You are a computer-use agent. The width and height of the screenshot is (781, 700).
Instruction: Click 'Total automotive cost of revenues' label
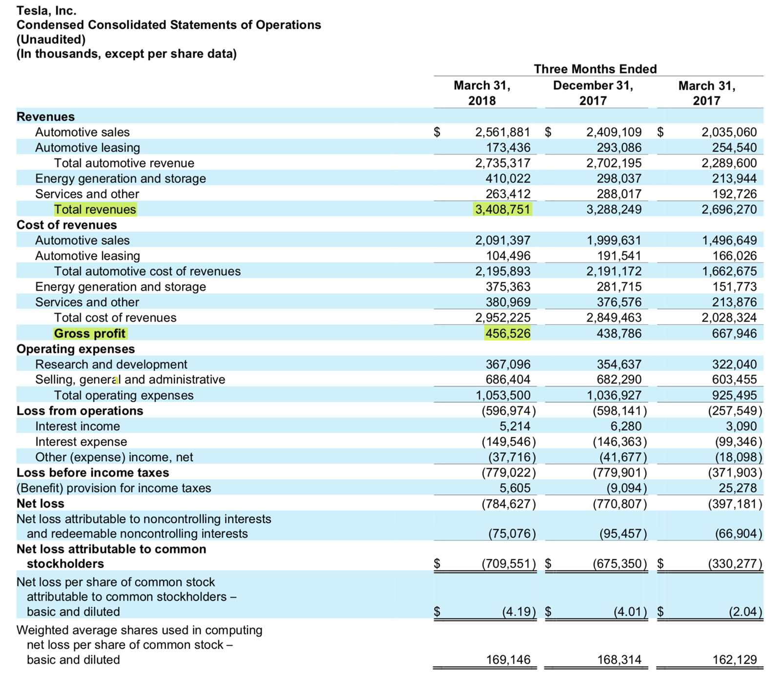coord(147,271)
